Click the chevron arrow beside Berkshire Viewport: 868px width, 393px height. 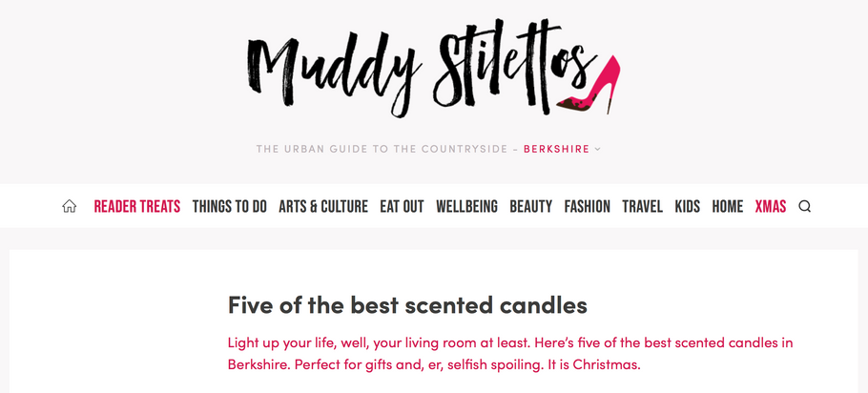(x=598, y=149)
